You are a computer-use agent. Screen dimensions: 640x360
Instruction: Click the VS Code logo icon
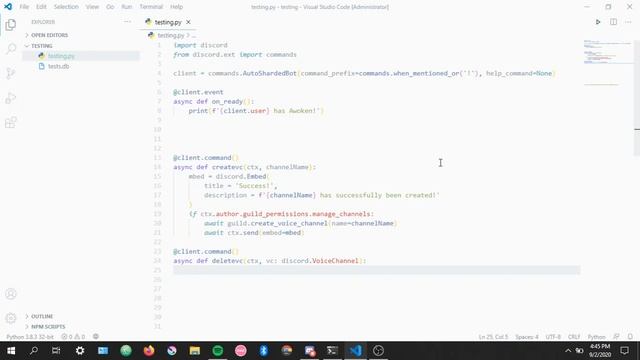pos(8,7)
